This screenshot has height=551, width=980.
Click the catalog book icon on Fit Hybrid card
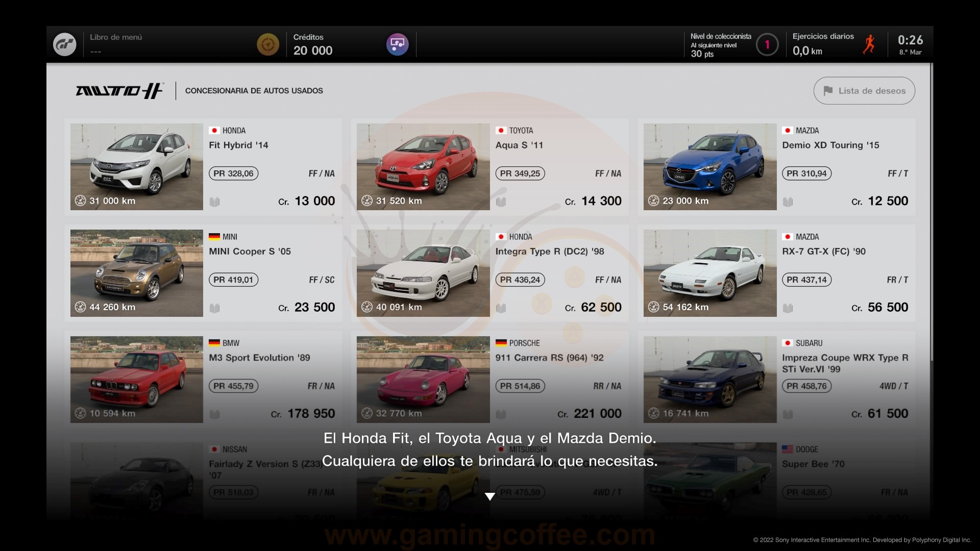[x=214, y=202]
